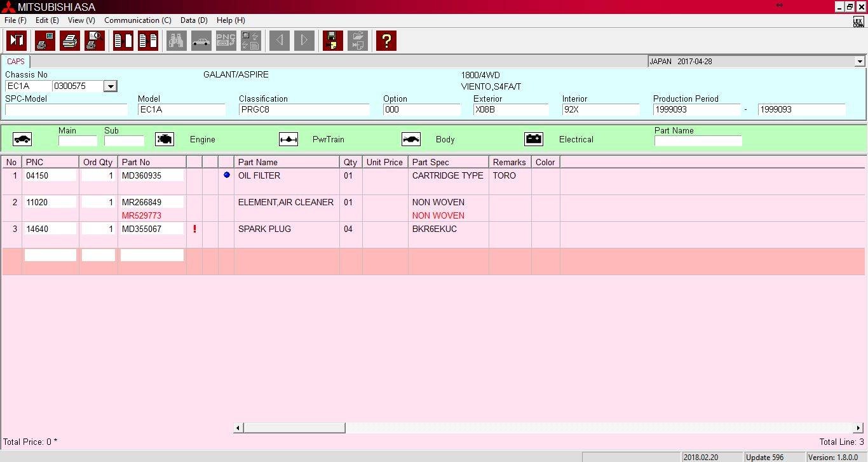Click the second document transfer toolbar icon
868x462 pixels.
click(x=148, y=41)
